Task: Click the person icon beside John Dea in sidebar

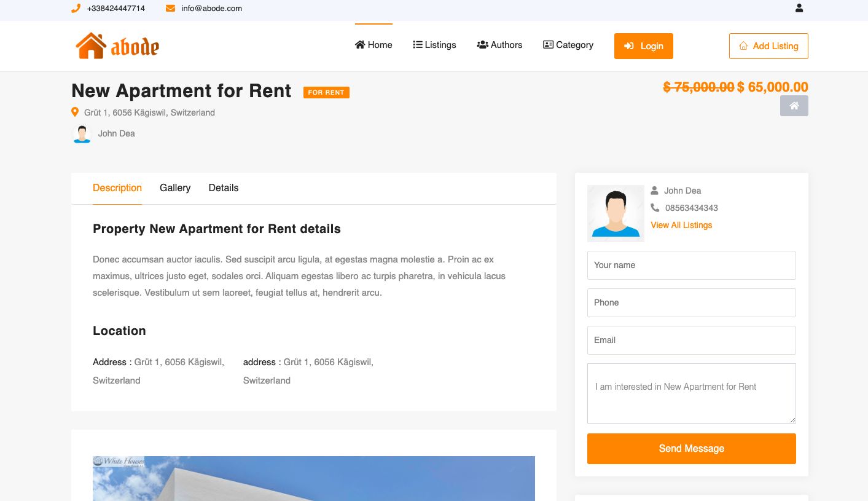Action: click(x=654, y=191)
